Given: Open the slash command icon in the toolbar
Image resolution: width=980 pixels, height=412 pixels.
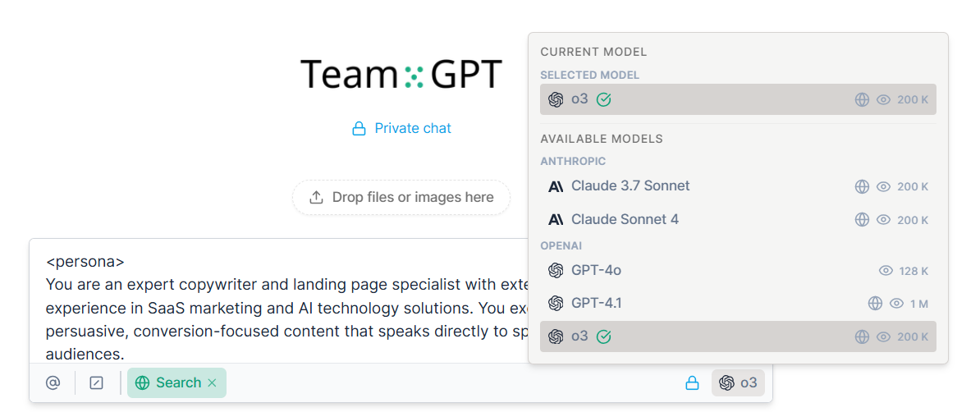Looking at the screenshot, I should pyautogui.click(x=96, y=382).
